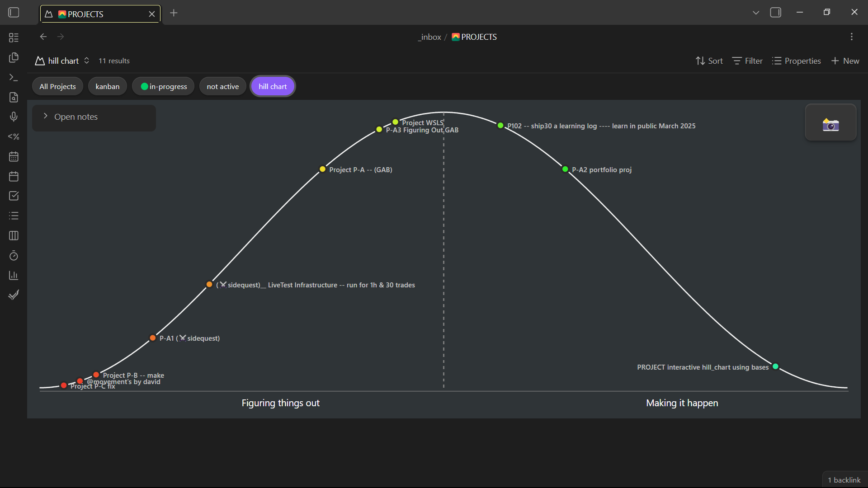Click the P-A2 portfolio proj green dot
Viewport: 868px width, 488px height.
click(565, 169)
